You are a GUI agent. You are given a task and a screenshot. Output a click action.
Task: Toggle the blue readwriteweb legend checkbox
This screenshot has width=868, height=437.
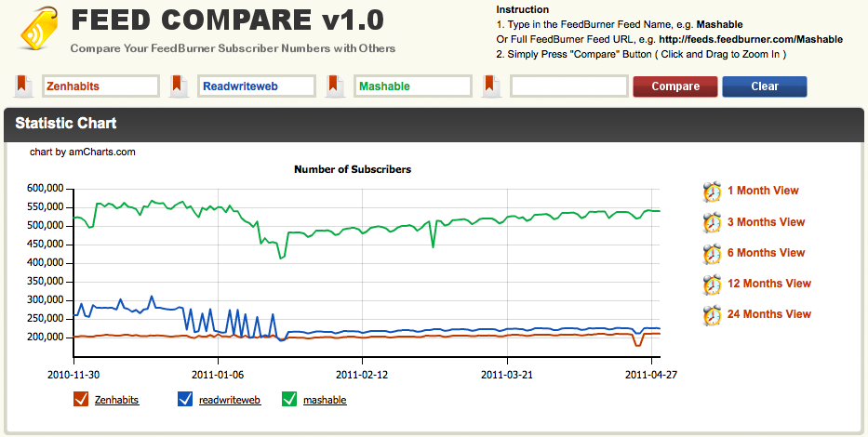pos(185,400)
